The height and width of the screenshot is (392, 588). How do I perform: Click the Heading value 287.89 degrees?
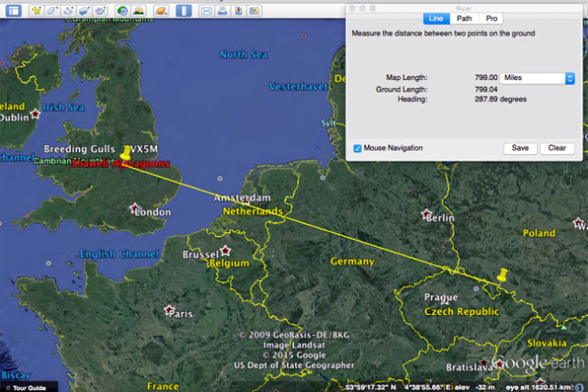coord(501,99)
